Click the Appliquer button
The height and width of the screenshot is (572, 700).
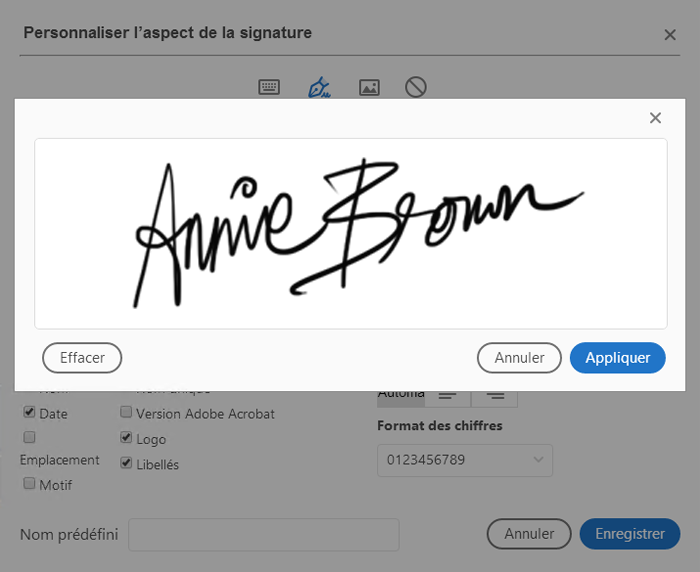point(617,358)
